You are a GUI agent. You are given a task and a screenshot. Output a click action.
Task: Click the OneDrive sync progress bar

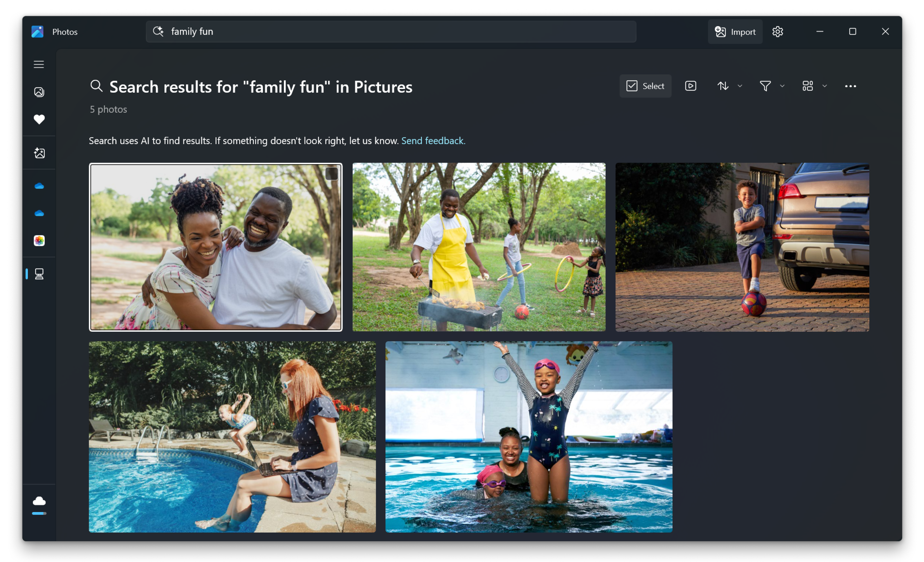39,513
